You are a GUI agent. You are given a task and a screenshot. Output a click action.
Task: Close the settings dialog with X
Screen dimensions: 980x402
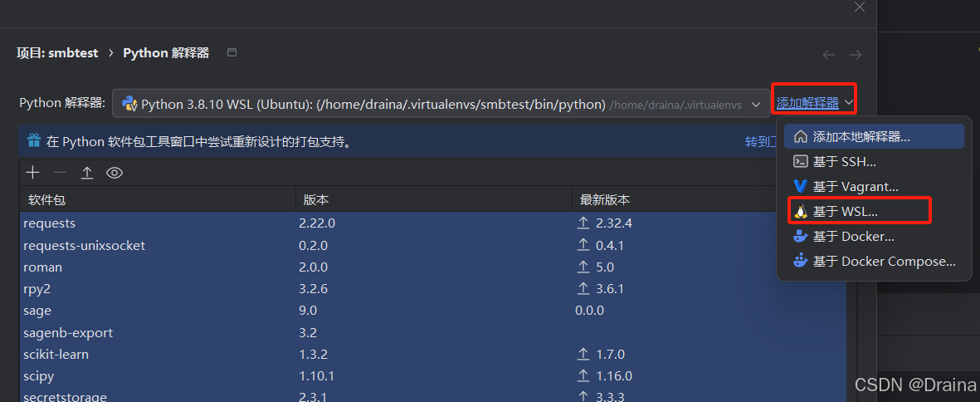tap(860, 7)
